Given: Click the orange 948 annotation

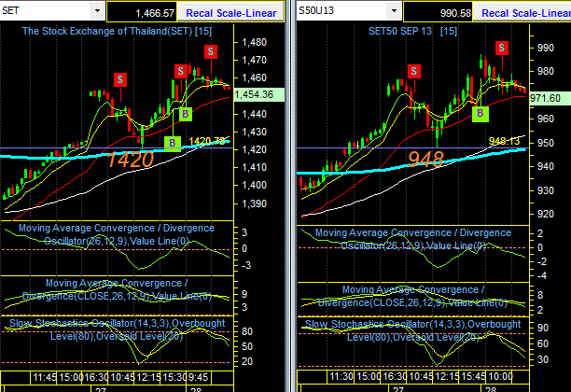Looking at the screenshot, I should tap(425, 160).
